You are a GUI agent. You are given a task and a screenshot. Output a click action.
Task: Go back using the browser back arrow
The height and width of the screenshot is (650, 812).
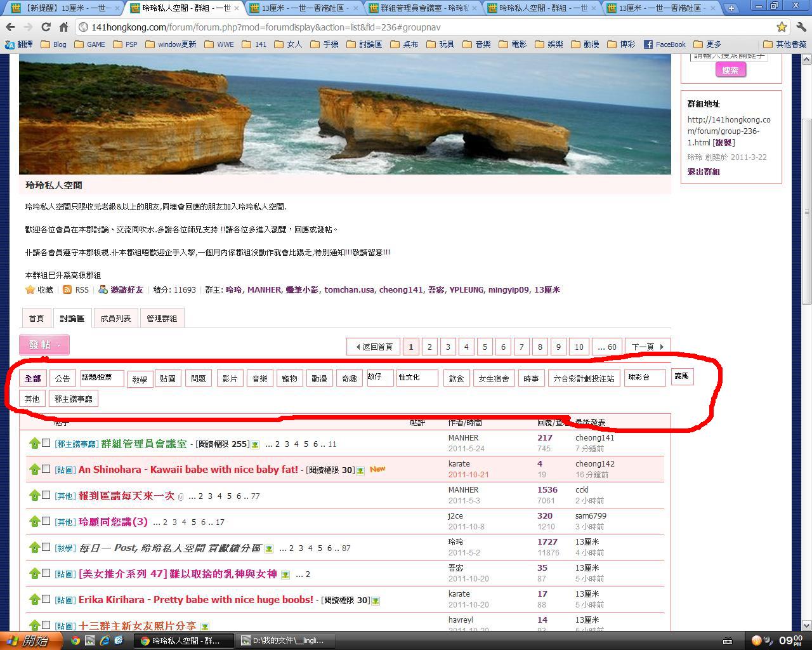[x=10, y=27]
